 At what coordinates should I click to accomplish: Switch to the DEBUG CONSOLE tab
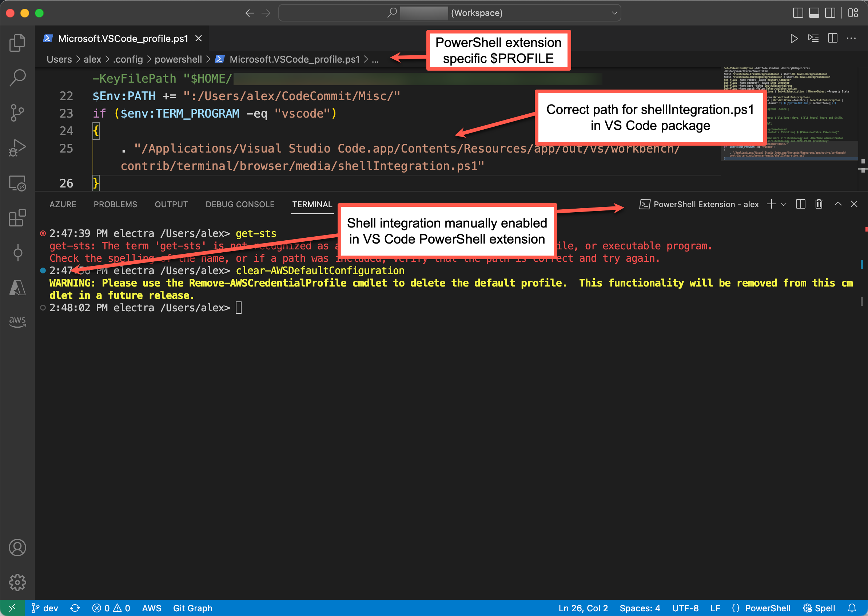240,205
